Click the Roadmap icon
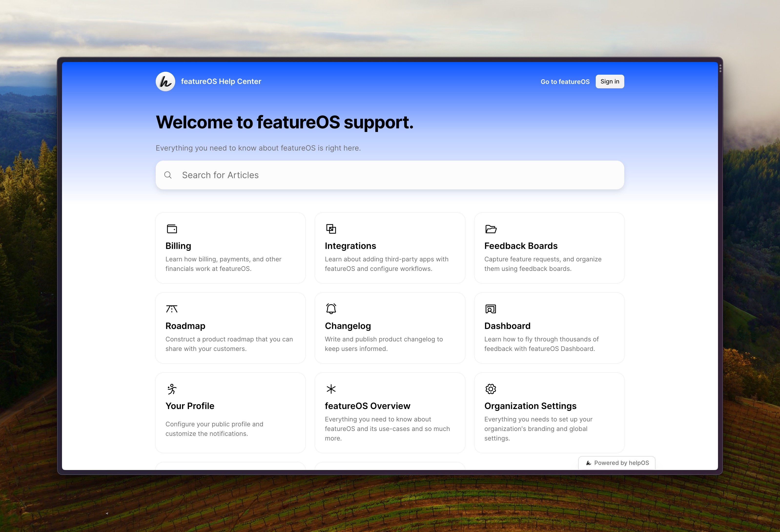The width and height of the screenshot is (780, 532). pos(172,308)
